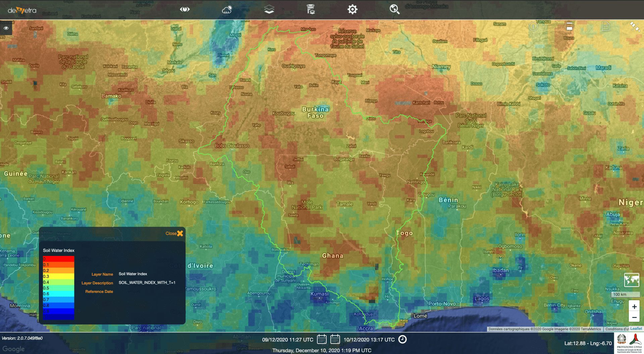This screenshot has width=644, height=354.
Task: Click the Soil Water Index legend title
Action: [59, 251]
